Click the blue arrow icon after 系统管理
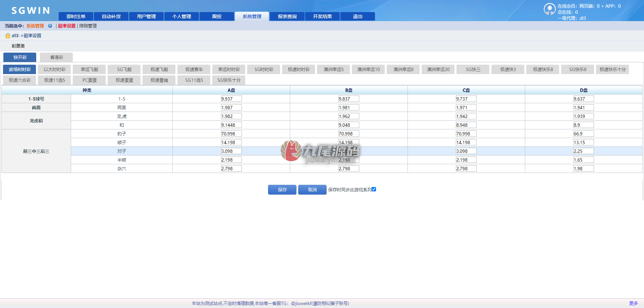644x308 pixels. coord(50,26)
